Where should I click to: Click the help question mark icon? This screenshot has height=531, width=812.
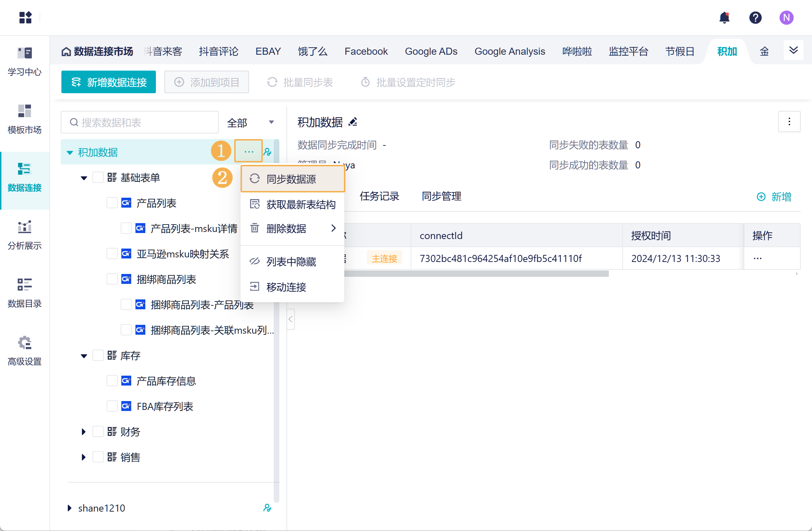(x=755, y=17)
